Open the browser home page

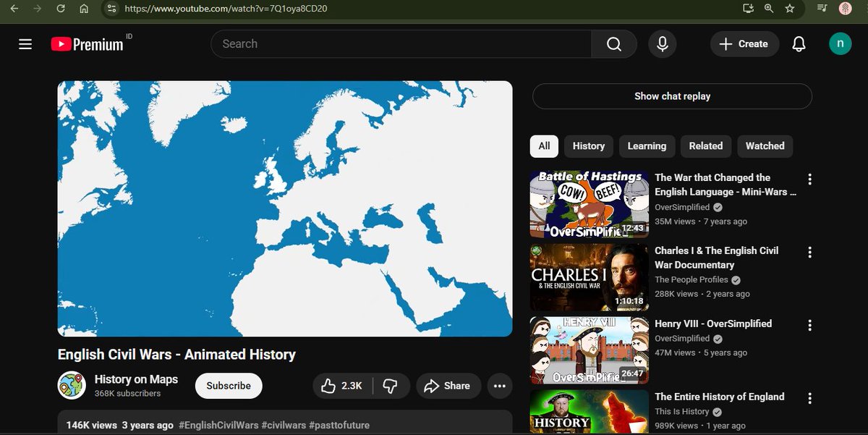pyautogui.click(x=84, y=9)
